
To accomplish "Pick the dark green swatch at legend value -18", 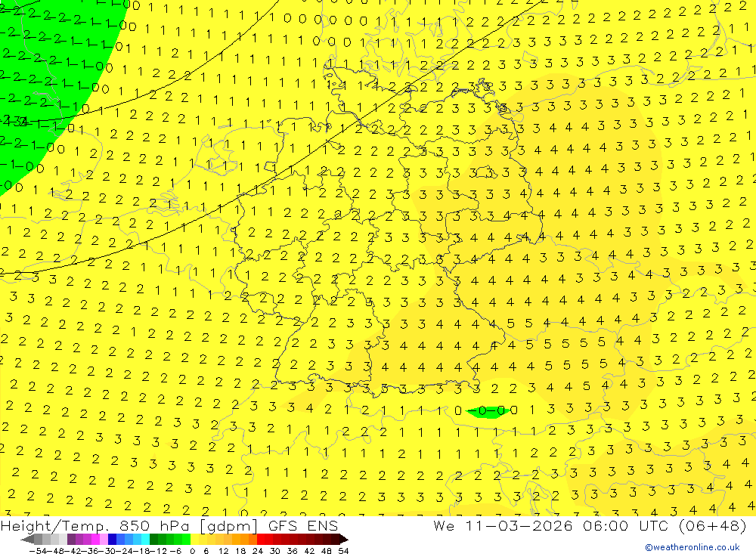I will click(153, 539).
